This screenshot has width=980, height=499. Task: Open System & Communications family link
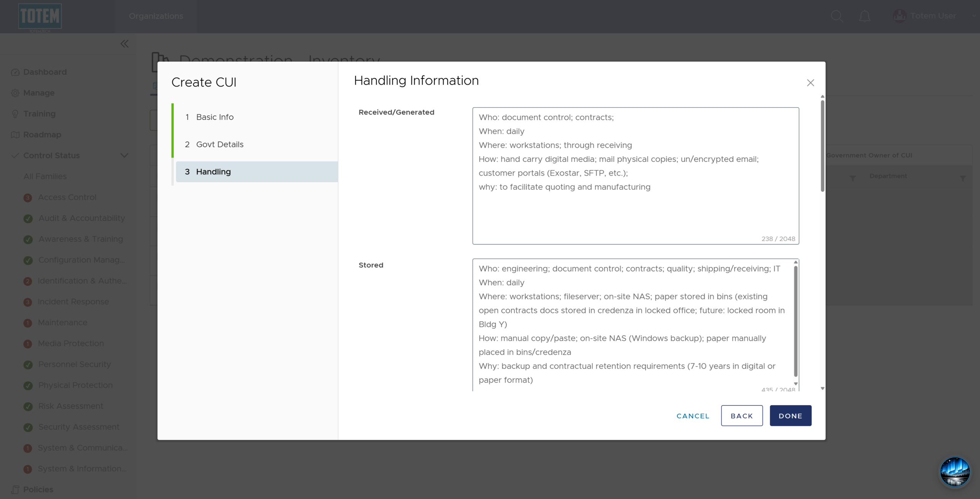click(x=83, y=448)
